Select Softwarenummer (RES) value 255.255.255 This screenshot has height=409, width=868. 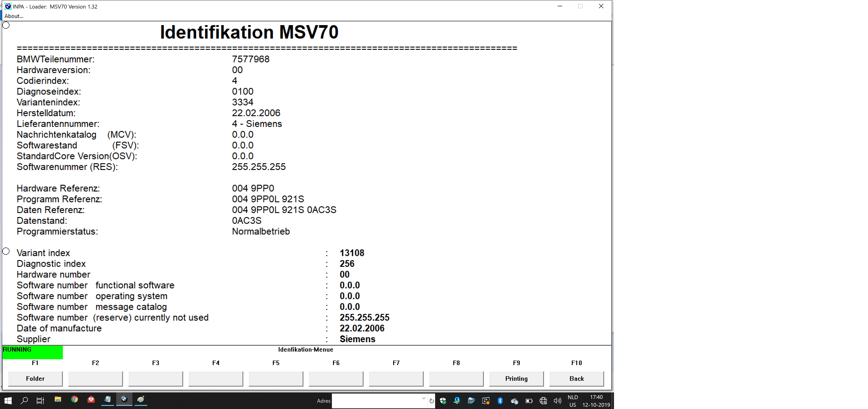point(259,167)
